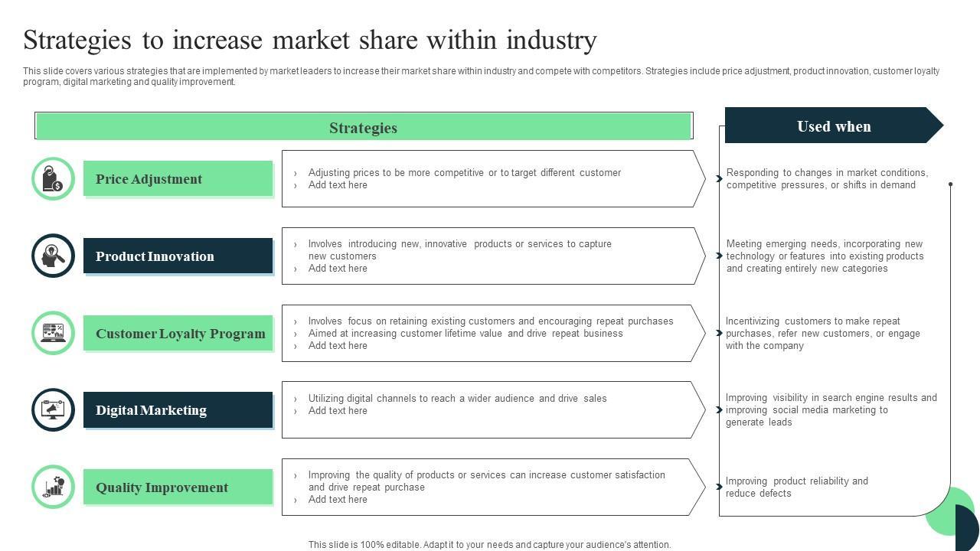Viewport: 980px width, 551px height.
Task: Click the arrow bullet beside Quality Improvement usage
Action: point(719,487)
